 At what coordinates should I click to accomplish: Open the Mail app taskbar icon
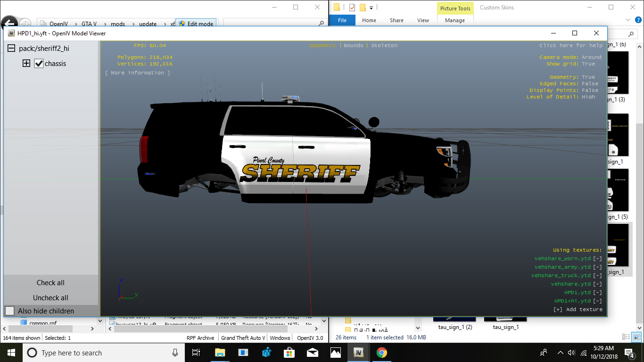point(312,353)
